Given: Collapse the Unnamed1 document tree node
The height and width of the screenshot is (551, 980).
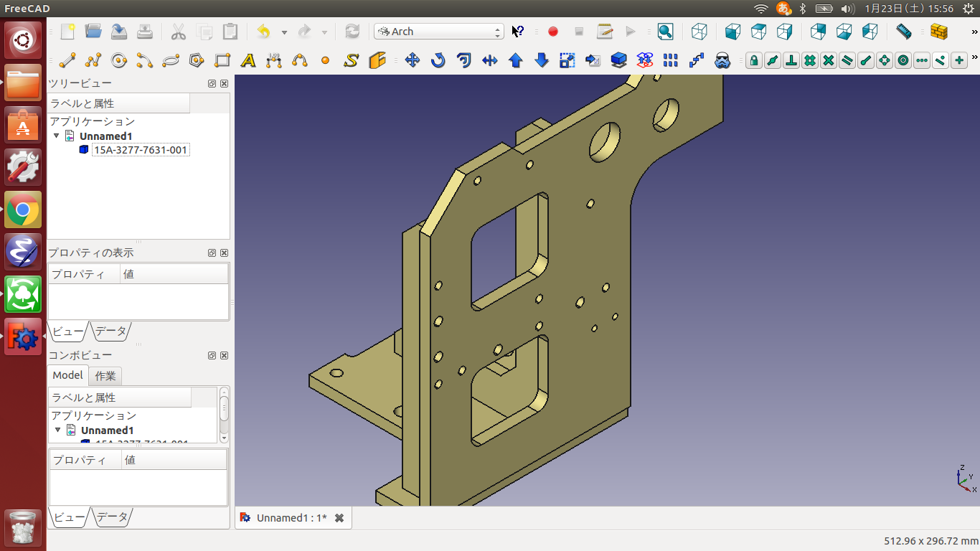Looking at the screenshot, I should click(x=57, y=136).
